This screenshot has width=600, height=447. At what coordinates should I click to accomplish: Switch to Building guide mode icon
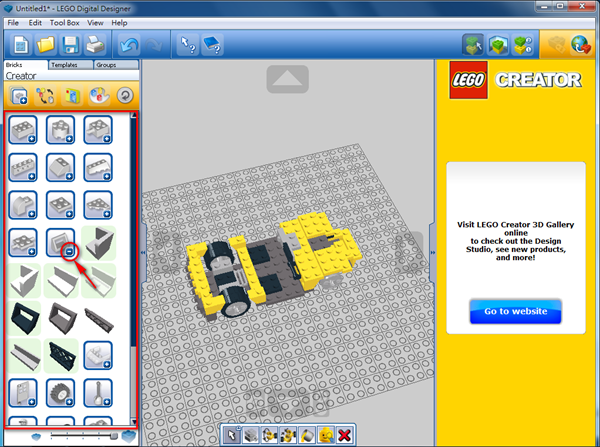click(x=523, y=44)
